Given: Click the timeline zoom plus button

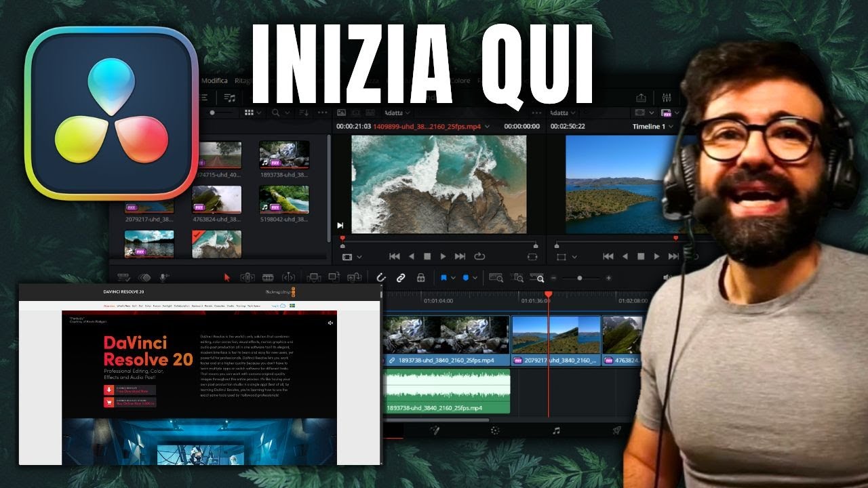Looking at the screenshot, I should point(608,278).
